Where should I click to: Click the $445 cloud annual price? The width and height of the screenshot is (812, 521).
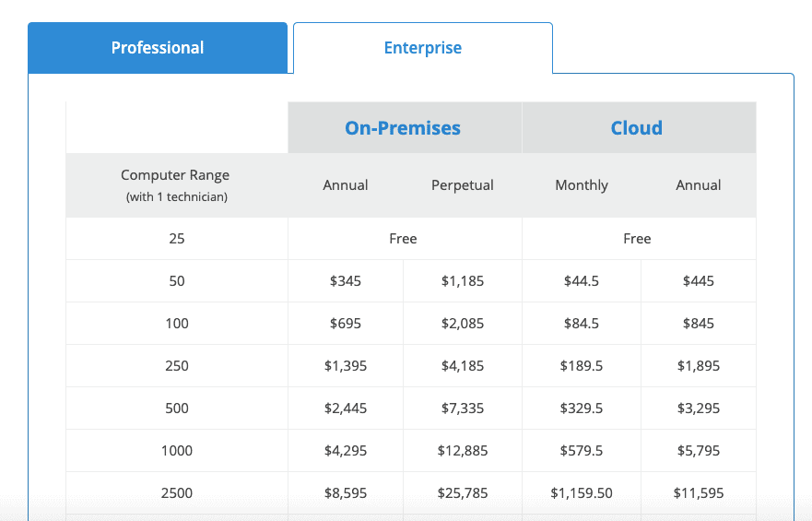click(698, 281)
